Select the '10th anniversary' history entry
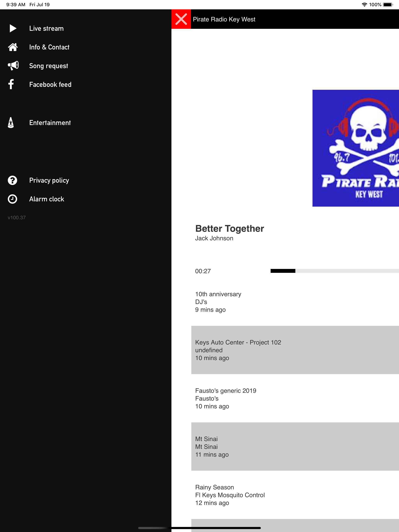Screen dimensions: 399x532 pos(295,302)
